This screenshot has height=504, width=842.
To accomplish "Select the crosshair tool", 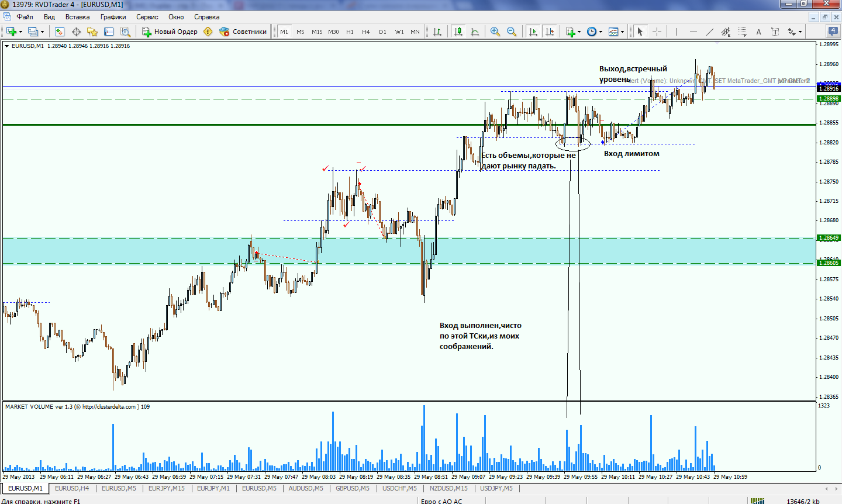I will [x=657, y=32].
